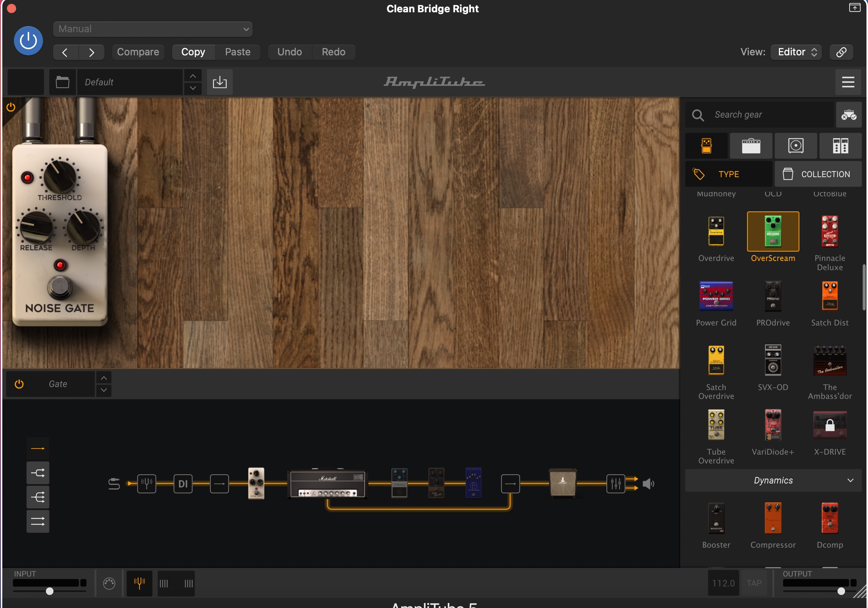Select the single series chain routing
This screenshot has height=608, width=868.
(x=38, y=449)
